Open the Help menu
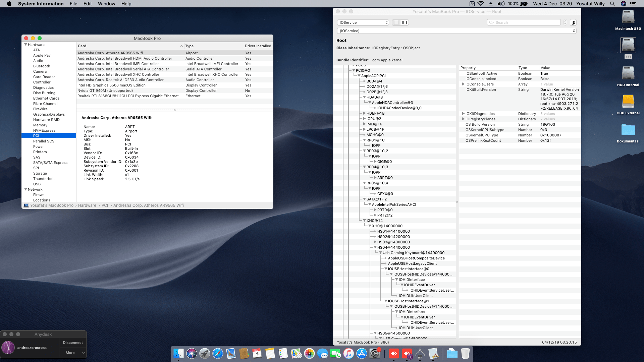Image resolution: width=644 pixels, height=362 pixels. tap(126, 4)
